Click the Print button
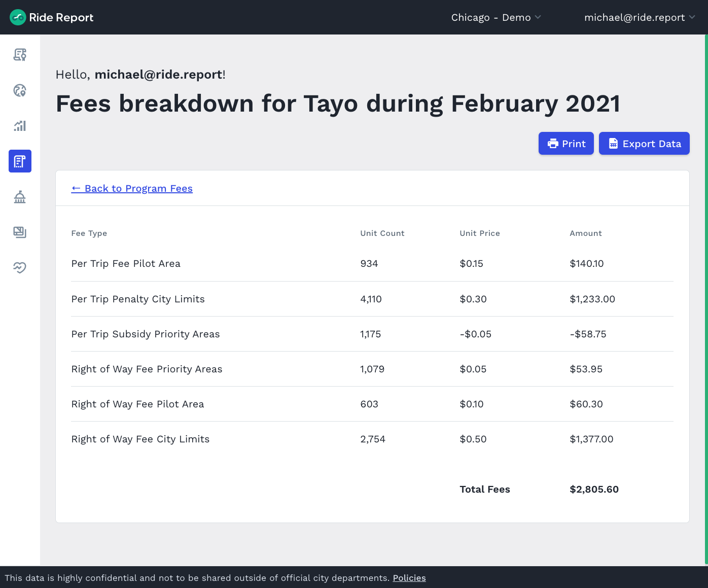This screenshot has height=588, width=708. tap(566, 144)
